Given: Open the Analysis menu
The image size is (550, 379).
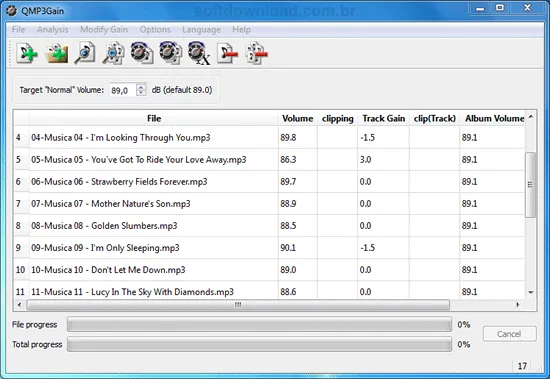Looking at the screenshot, I should tap(53, 29).
